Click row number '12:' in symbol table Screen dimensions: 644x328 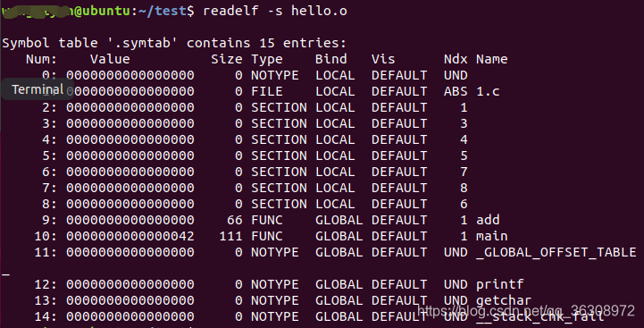click(x=46, y=284)
